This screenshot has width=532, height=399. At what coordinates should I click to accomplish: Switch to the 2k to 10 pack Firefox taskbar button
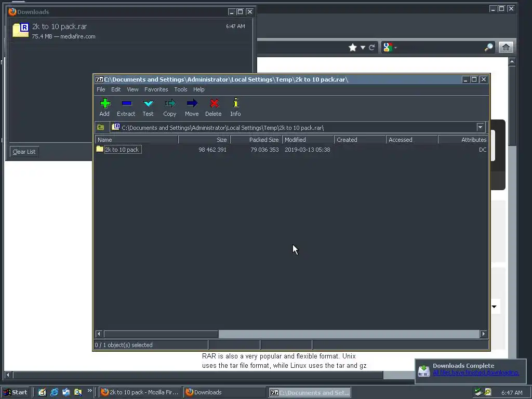(140, 392)
